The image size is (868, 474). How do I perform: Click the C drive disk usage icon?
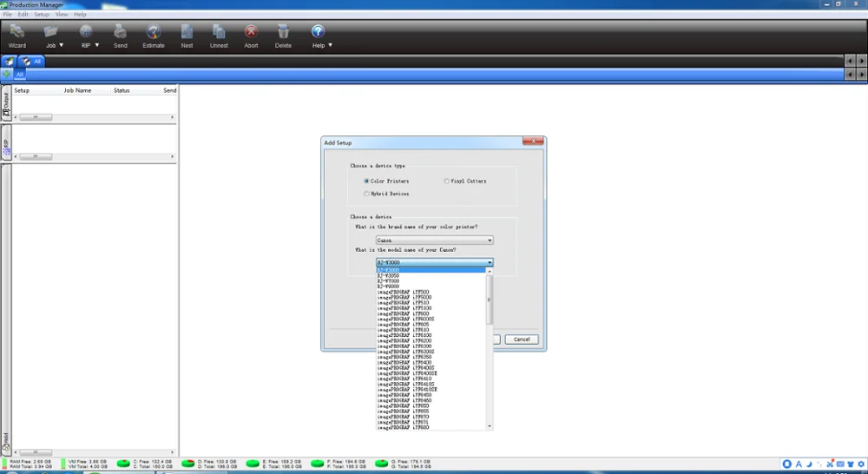click(x=123, y=464)
